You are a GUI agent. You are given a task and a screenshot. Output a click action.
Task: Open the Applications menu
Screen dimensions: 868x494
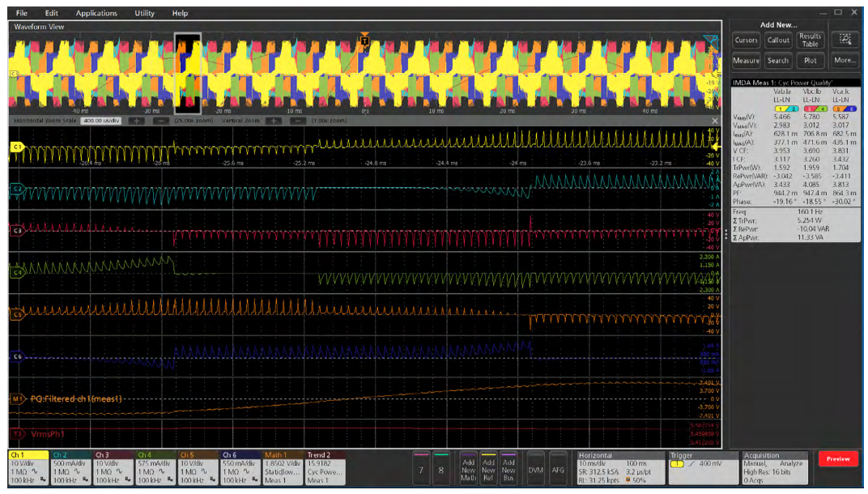tap(96, 13)
